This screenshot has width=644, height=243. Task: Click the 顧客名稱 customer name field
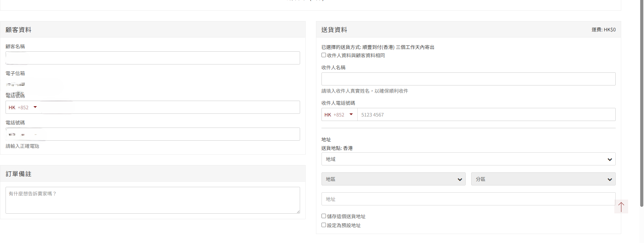(152, 58)
